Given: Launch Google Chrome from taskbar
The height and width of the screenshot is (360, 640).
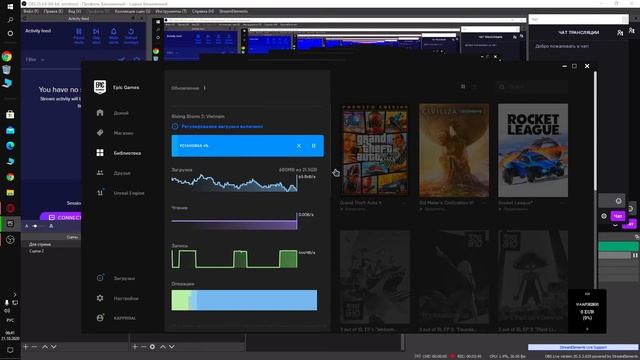Looking at the screenshot, I should click(x=7, y=56).
